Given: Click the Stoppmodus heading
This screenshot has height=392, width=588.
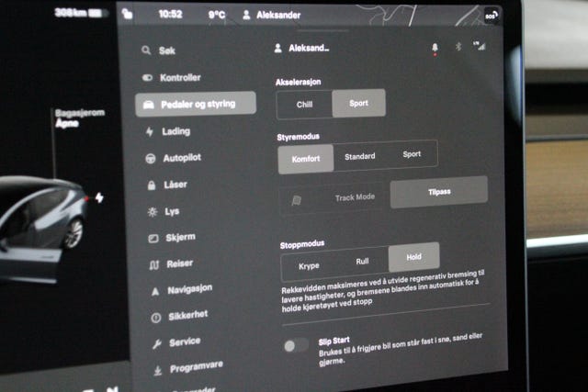Looking at the screenshot, I should [302, 244].
